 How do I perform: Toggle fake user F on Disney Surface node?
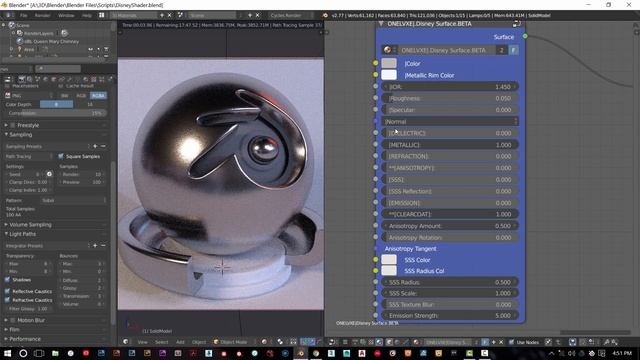point(513,50)
